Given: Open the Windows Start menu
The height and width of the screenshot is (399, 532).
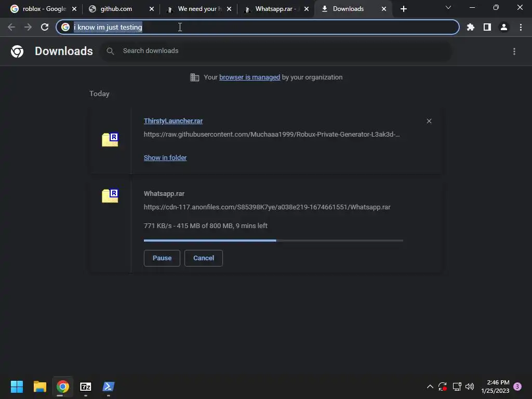Looking at the screenshot, I should coord(17,387).
